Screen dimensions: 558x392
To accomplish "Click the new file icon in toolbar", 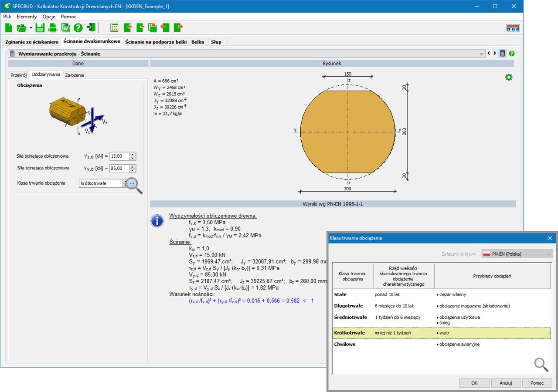I will (x=9, y=28).
